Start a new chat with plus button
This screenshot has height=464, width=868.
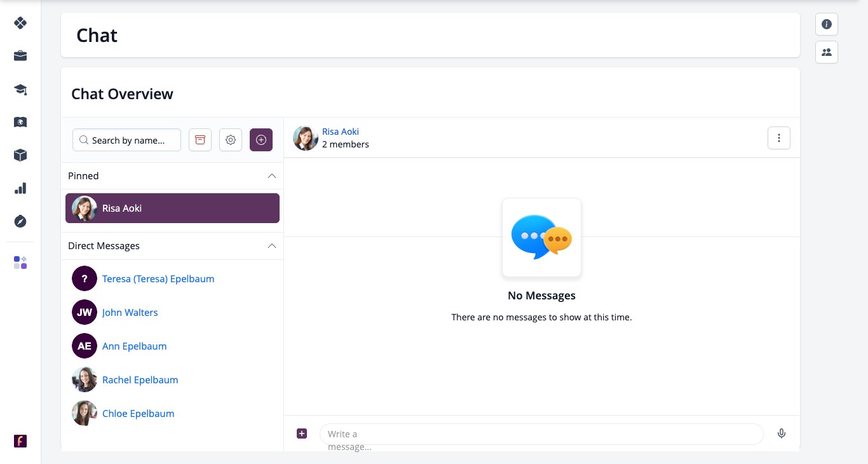261,140
